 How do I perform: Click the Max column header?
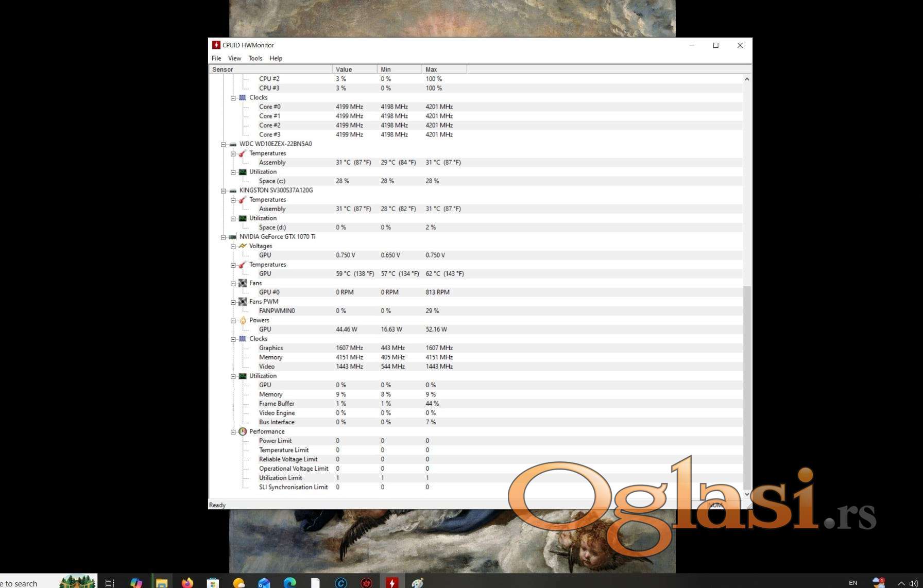(x=444, y=70)
